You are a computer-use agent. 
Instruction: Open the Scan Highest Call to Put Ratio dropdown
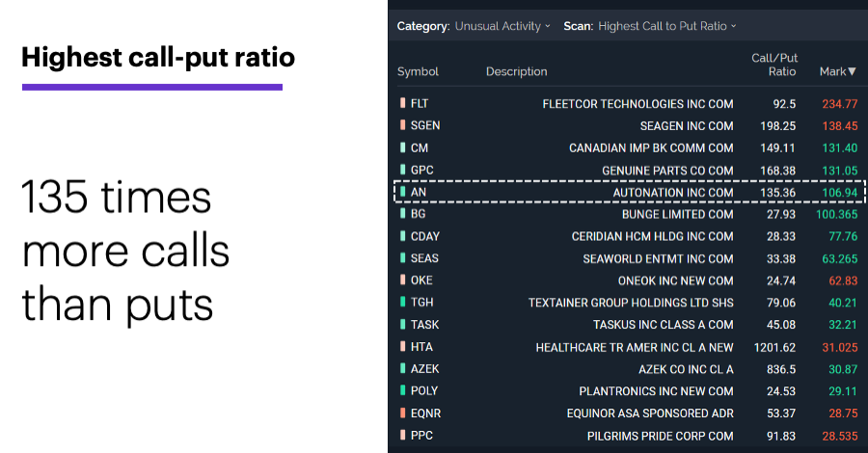667,26
